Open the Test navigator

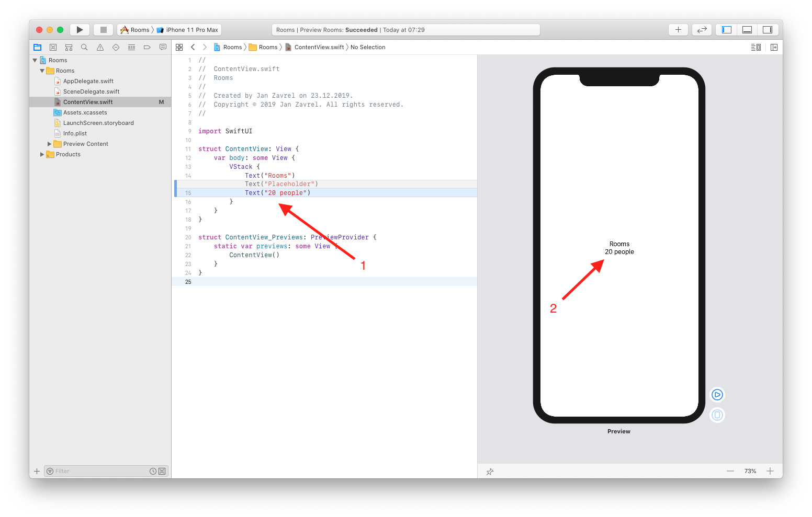[x=116, y=47]
